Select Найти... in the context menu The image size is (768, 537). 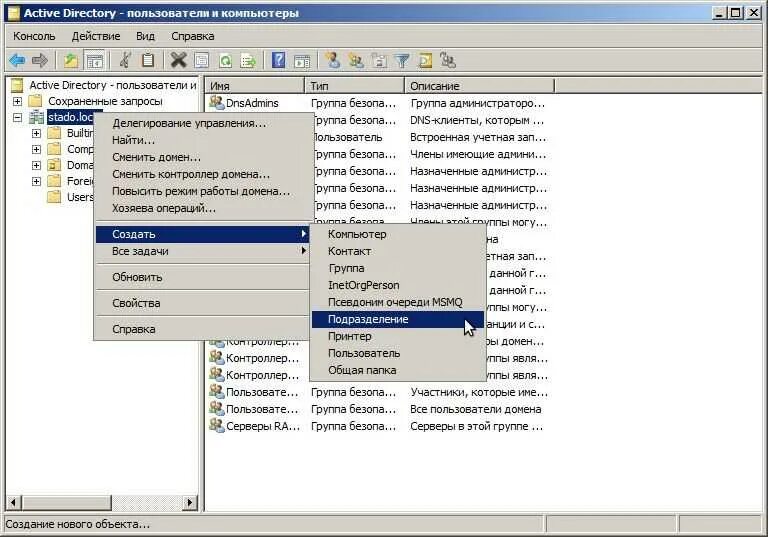[202, 140]
